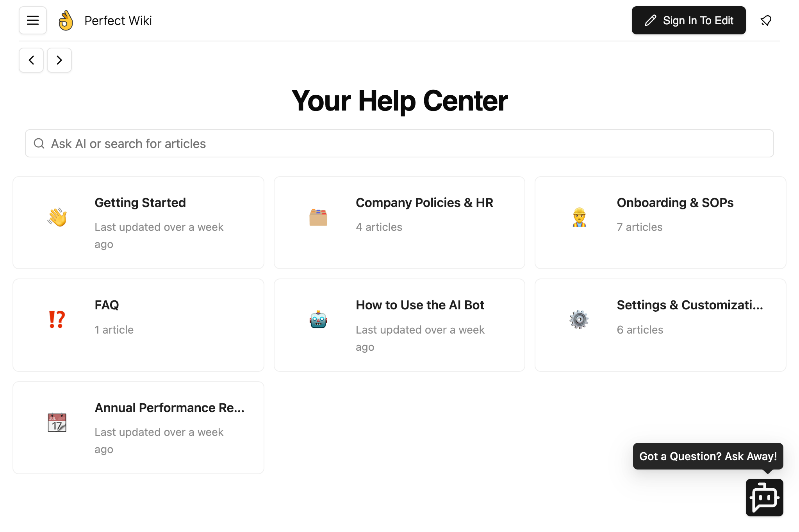Screen dimensions: 799x532
Task: Click the Perfect Wiki OK-hand logo
Action: click(66, 20)
